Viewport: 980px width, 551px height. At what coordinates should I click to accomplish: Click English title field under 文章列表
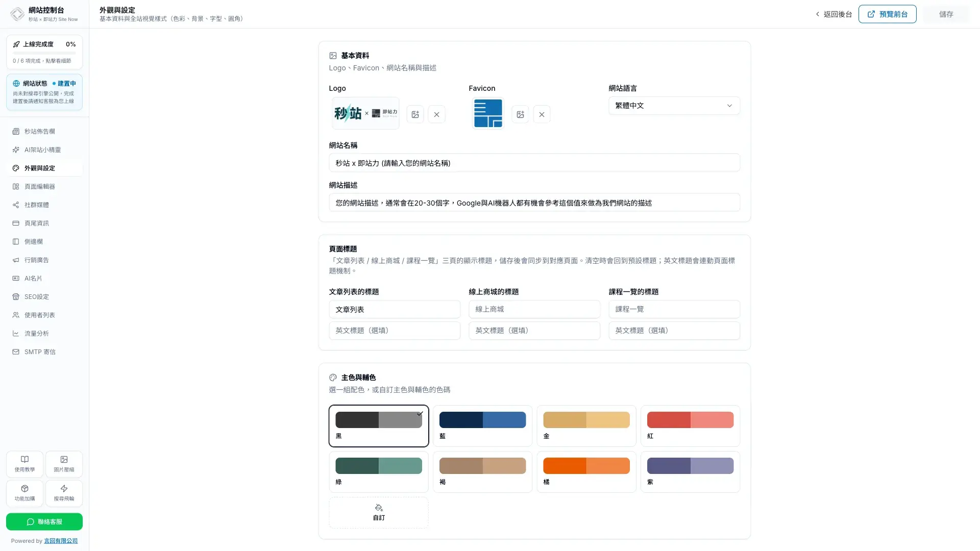[395, 331]
